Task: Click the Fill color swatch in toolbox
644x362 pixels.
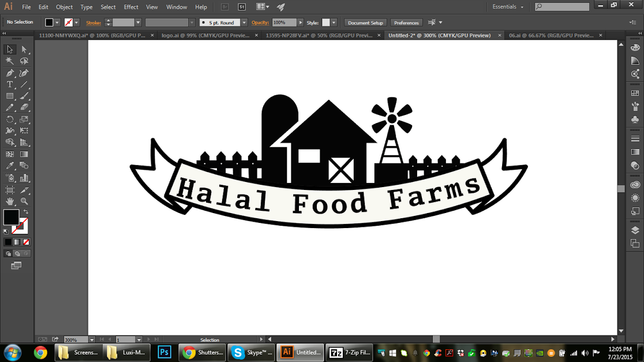Action: point(11,217)
